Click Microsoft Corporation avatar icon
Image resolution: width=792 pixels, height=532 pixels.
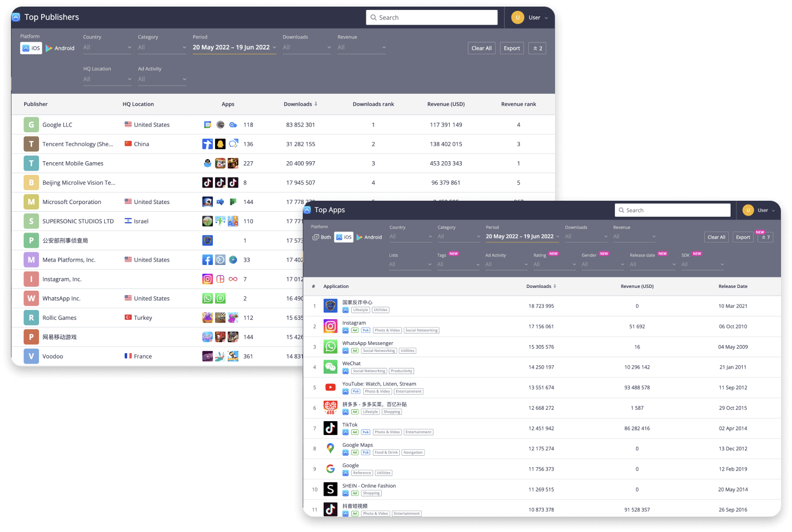(x=31, y=202)
